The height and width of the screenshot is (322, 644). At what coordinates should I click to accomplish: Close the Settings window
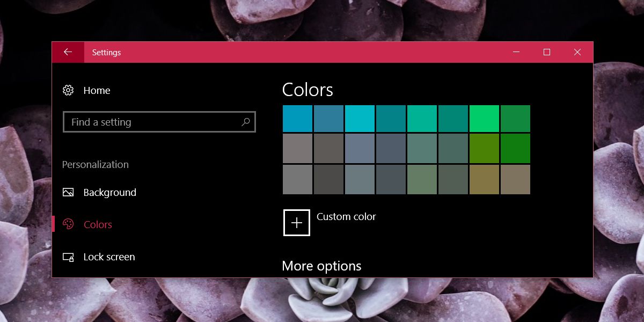pos(577,52)
